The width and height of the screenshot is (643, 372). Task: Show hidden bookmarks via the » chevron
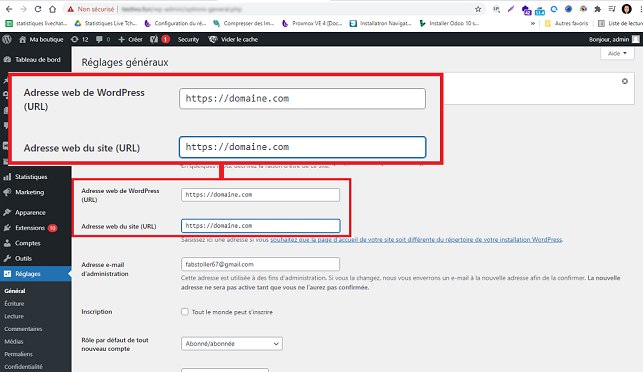pos(533,23)
